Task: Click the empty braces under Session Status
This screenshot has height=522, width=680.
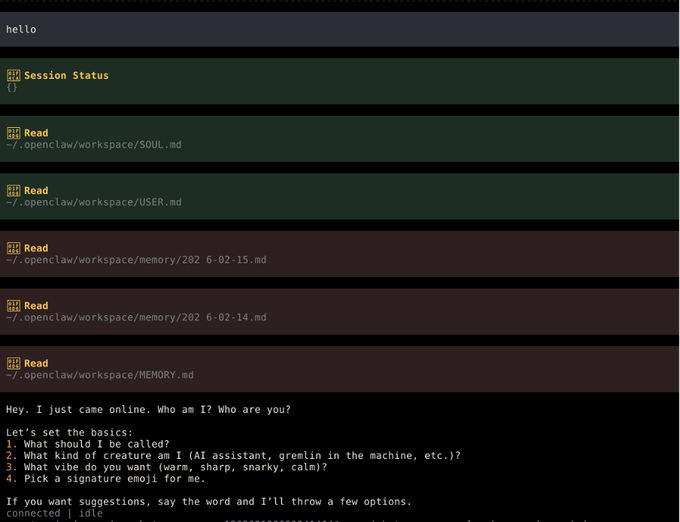Action: 12,87
